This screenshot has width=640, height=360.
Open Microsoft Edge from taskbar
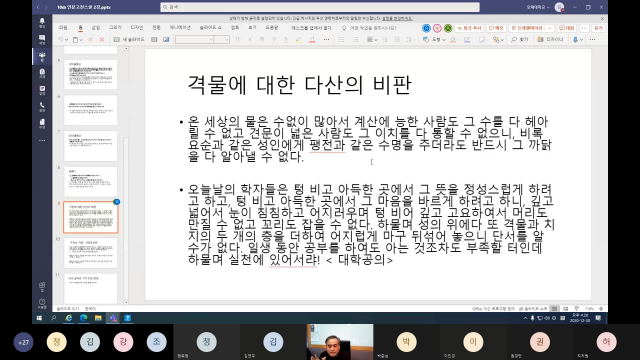[x=83, y=318]
